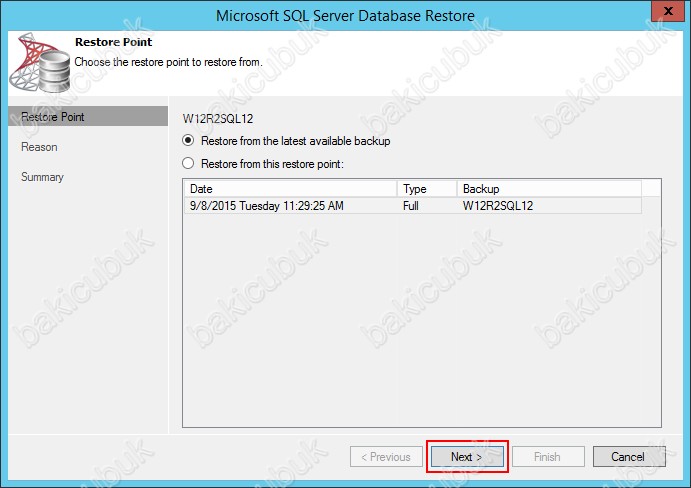Open the Restore Point wizard step
Screen dimensions: 691x488
pos(88,116)
